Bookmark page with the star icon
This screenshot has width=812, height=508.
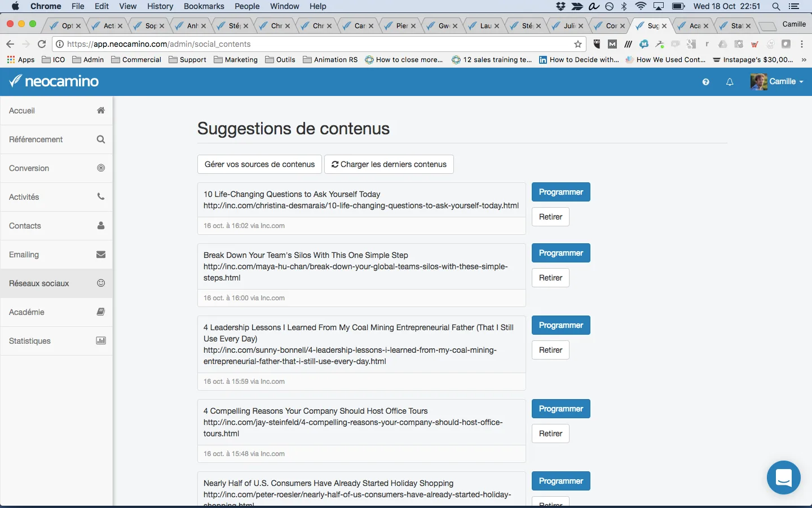(578, 44)
